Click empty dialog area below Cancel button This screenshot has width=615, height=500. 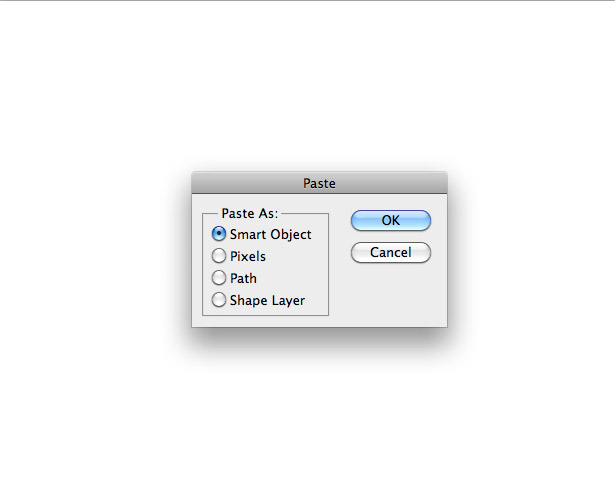point(391,294)
